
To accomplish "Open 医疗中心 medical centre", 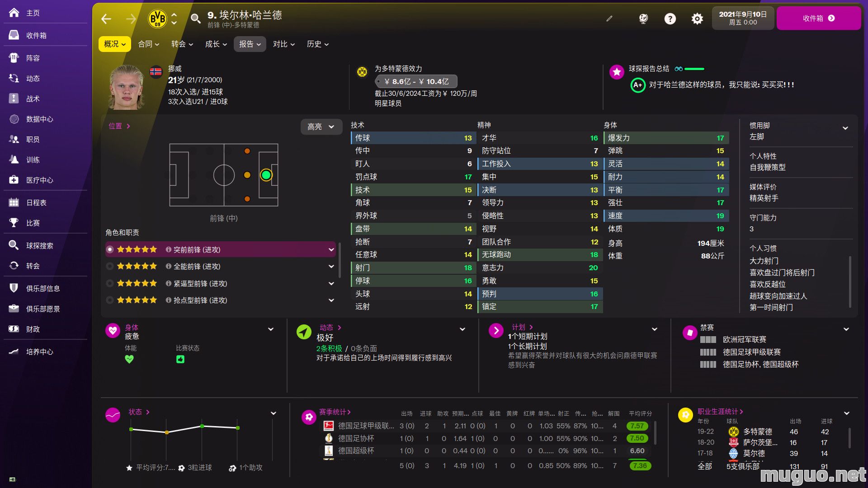I will [x=31, y=180].
